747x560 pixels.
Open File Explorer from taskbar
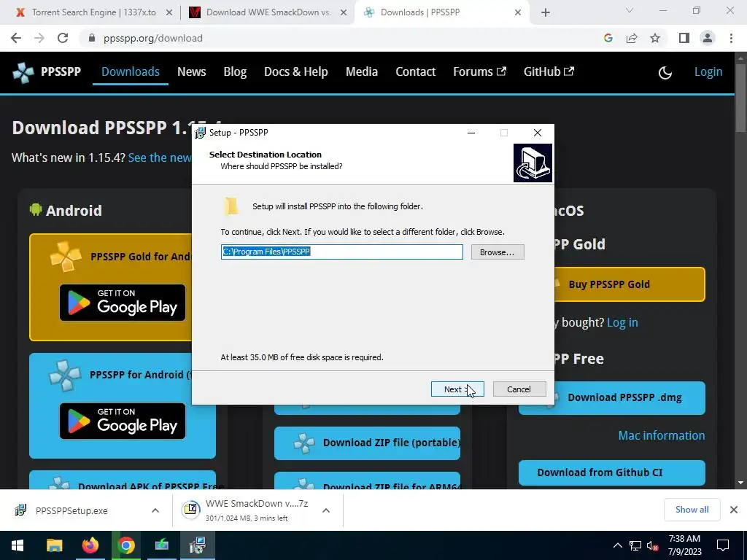tap(54, 545)
